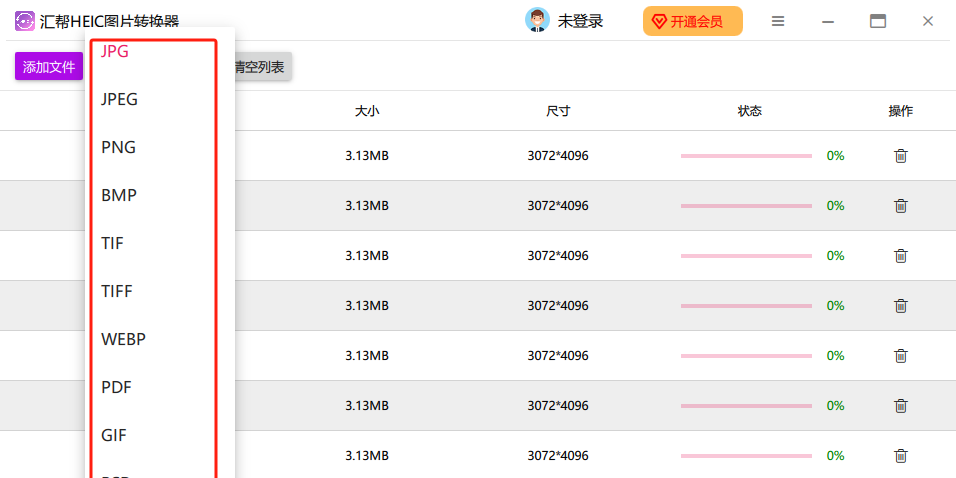Click the trash icon in the fourth row
The image size is (956, 478).
point(900,306)
